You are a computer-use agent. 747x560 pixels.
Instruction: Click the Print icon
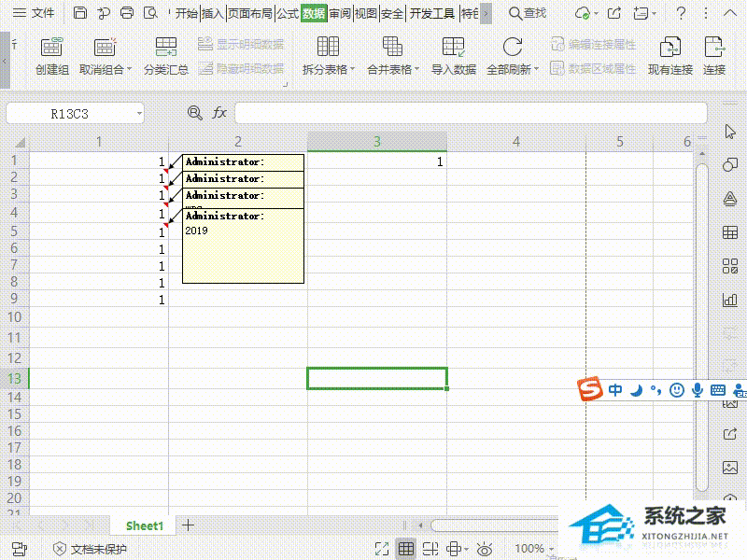pos(127,13)
